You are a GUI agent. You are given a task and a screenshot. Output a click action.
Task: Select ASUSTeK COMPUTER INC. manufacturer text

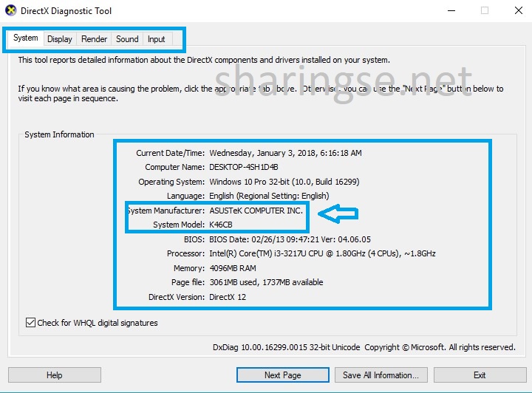pos(256,211)
